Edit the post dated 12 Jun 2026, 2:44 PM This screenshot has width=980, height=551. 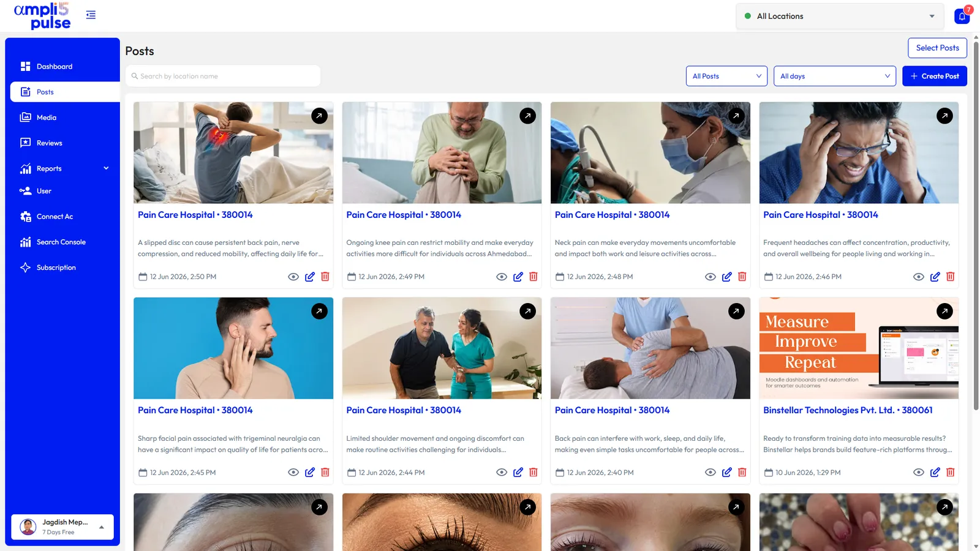coord(518,473)
